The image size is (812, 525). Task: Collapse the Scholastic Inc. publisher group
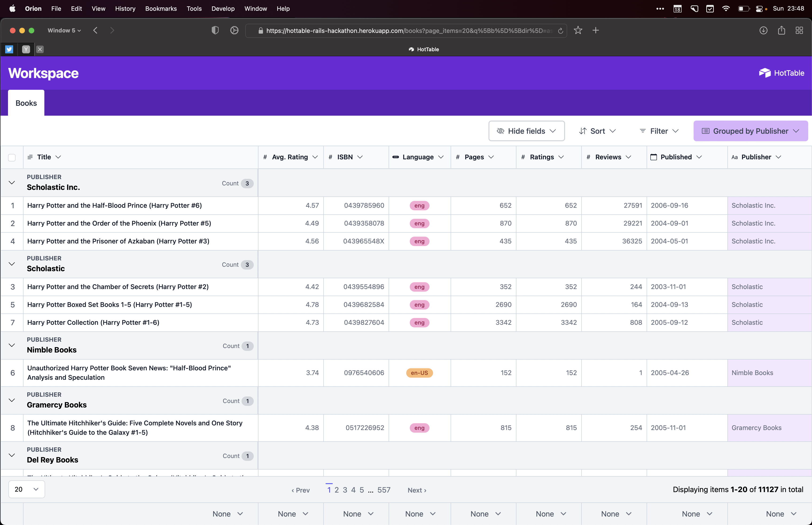click(x=12, y=183)
